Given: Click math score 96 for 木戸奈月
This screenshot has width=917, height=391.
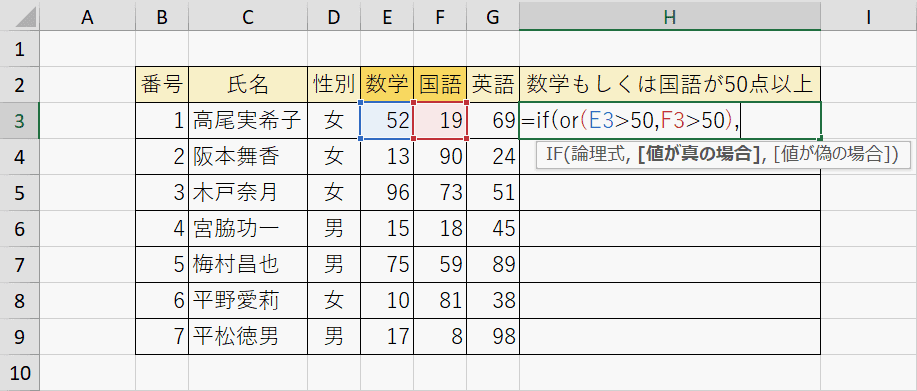Looking at the screenshot, I should (387, 192).
